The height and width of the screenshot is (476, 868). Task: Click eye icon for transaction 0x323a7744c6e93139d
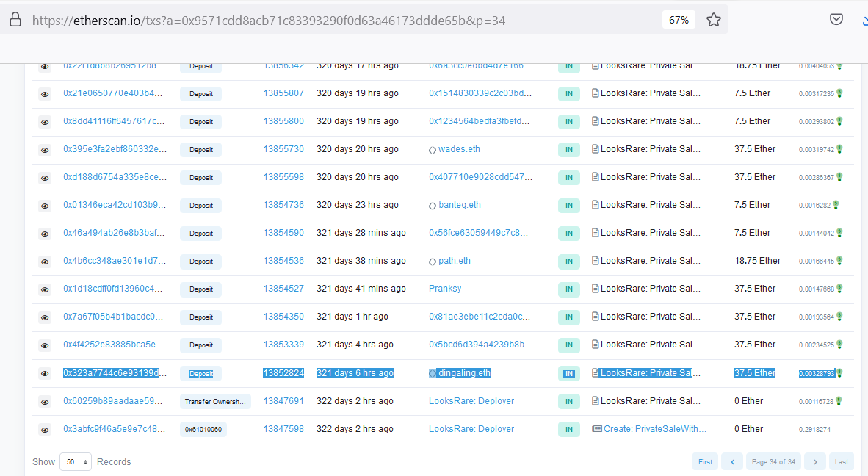coord(45,374)
